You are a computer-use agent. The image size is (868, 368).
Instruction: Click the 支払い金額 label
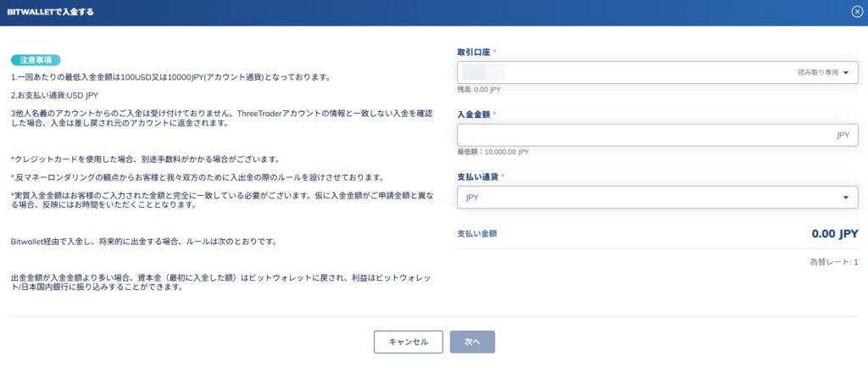[476, 233]
